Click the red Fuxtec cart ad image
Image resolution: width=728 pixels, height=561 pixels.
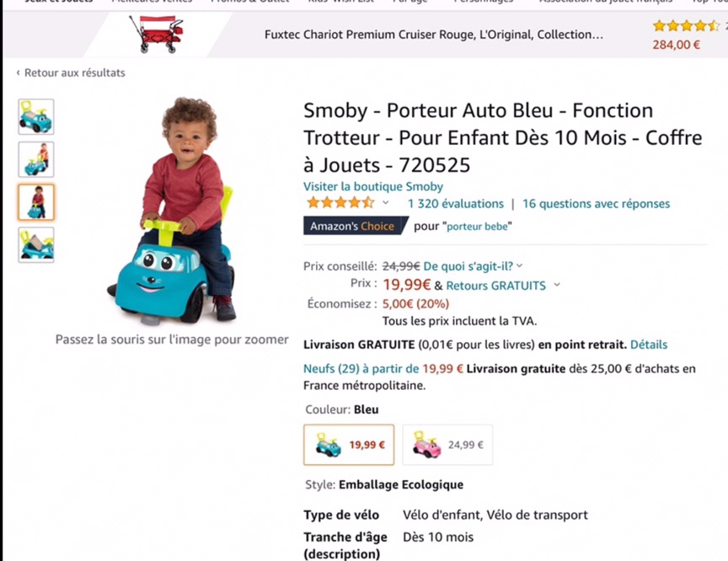pyautogui.click(x=157, y=35)
